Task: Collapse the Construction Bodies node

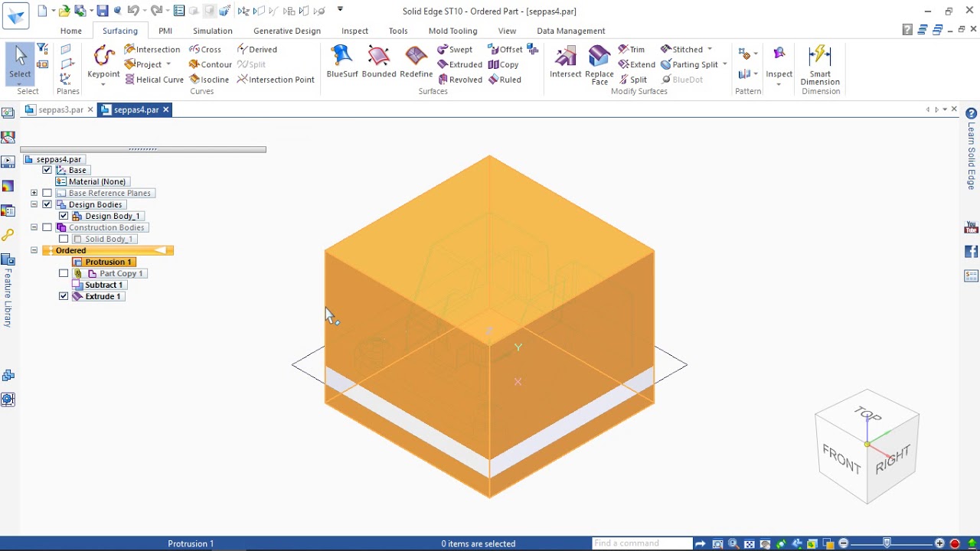Action: pyautogui.click(x=34, y=227)
